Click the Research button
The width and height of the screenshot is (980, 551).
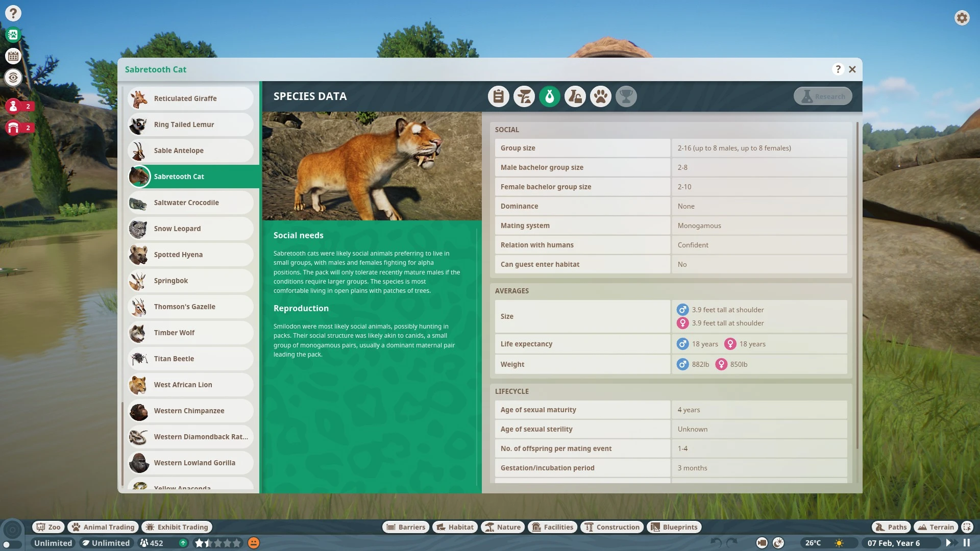(x=823, y=96)
